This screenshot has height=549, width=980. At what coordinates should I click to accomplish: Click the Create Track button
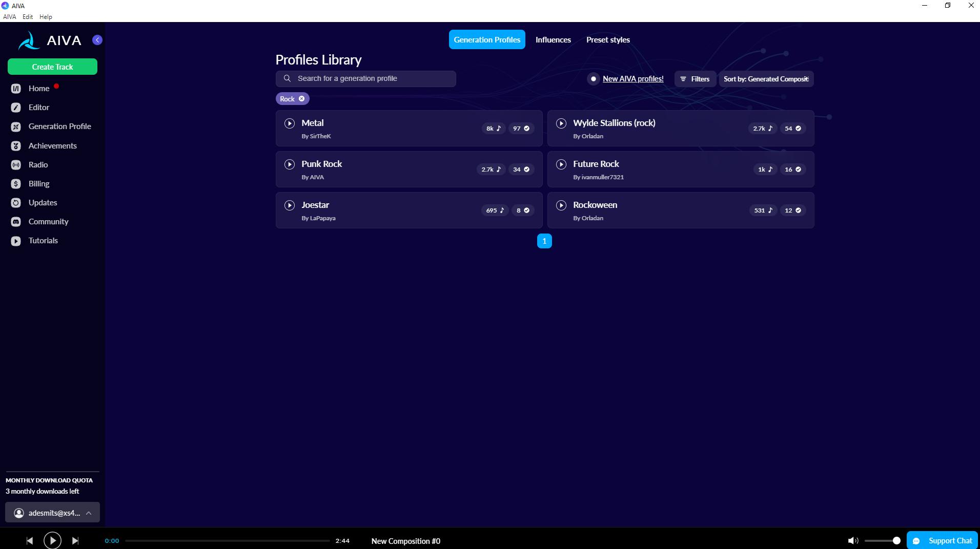(x=52, y=67)
